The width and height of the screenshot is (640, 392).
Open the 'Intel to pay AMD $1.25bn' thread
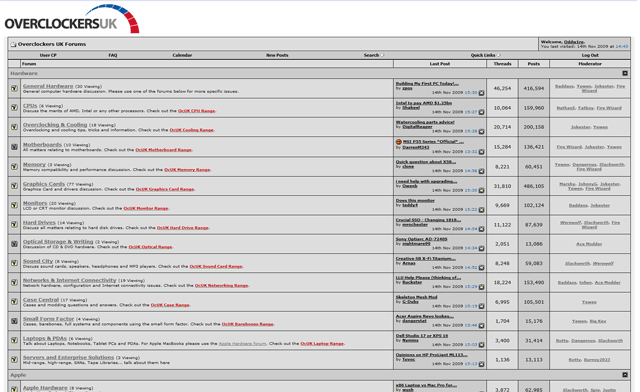point(424,103)
